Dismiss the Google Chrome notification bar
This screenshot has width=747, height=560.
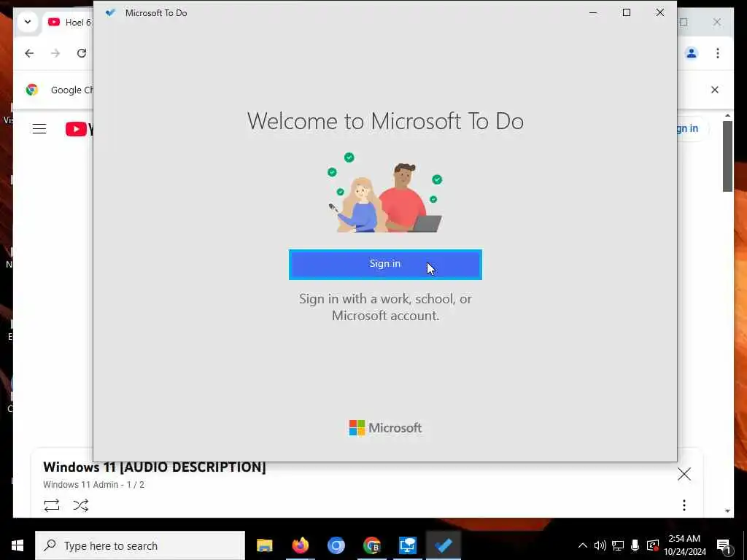pyautogui.click(x=715, y=90)
